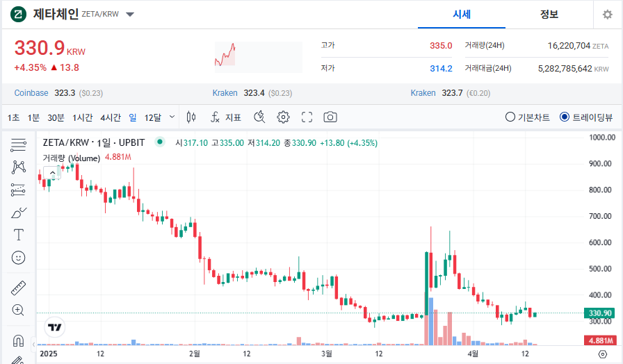Open the Kraken EUR price link
Viewport: 623px width, 364px height.
coord(423,93)
